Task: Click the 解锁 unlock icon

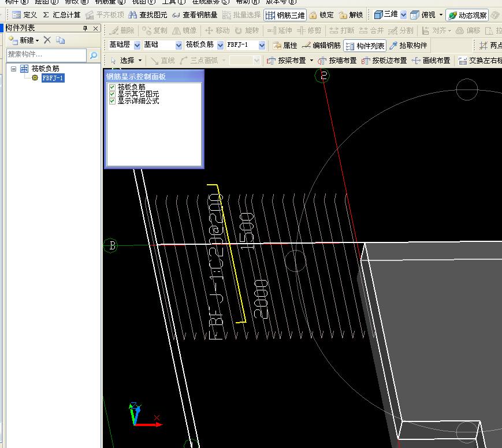Action: (351, 14)
